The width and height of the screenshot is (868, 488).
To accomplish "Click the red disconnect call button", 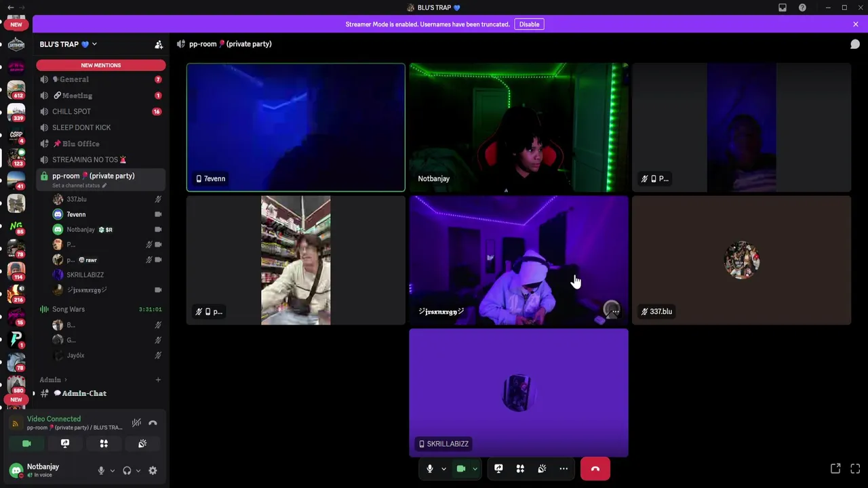I will 595,468.
